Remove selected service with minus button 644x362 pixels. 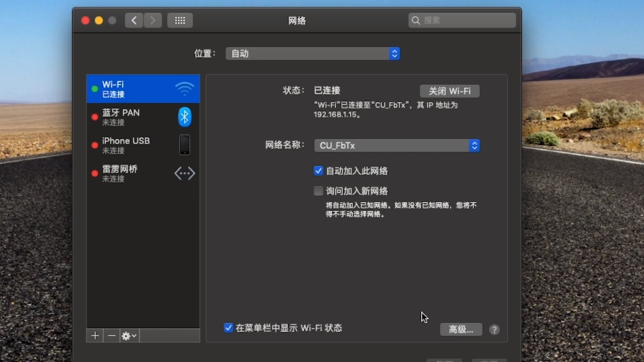coord(111,336)
